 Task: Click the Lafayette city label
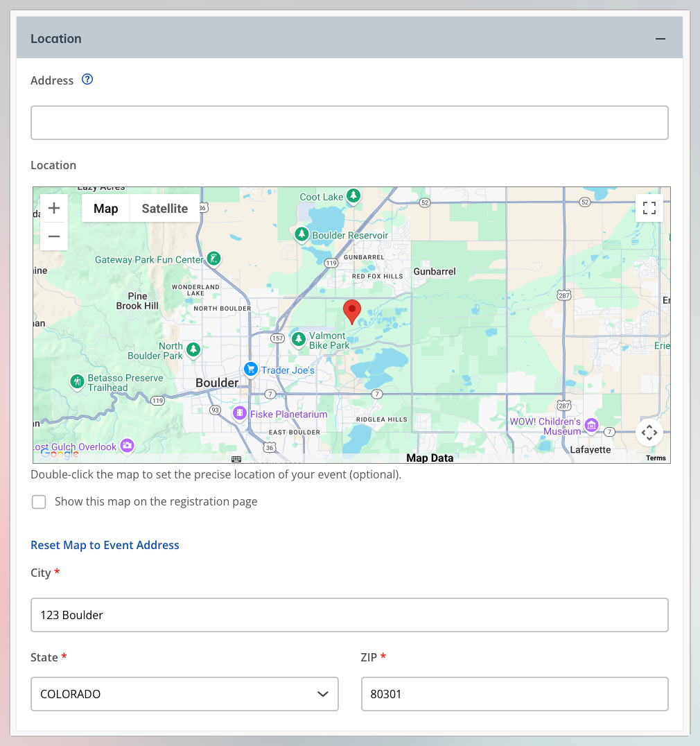(x=590, y=449)
